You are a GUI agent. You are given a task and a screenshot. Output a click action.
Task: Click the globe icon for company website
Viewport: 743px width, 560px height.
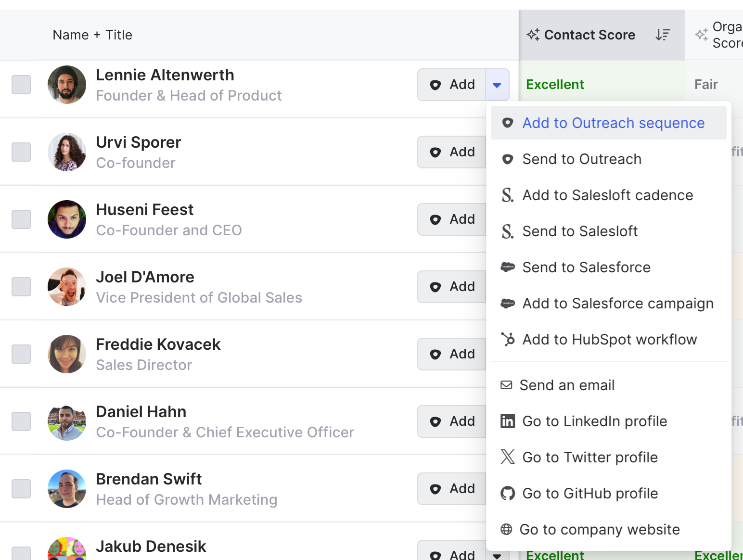506,529
